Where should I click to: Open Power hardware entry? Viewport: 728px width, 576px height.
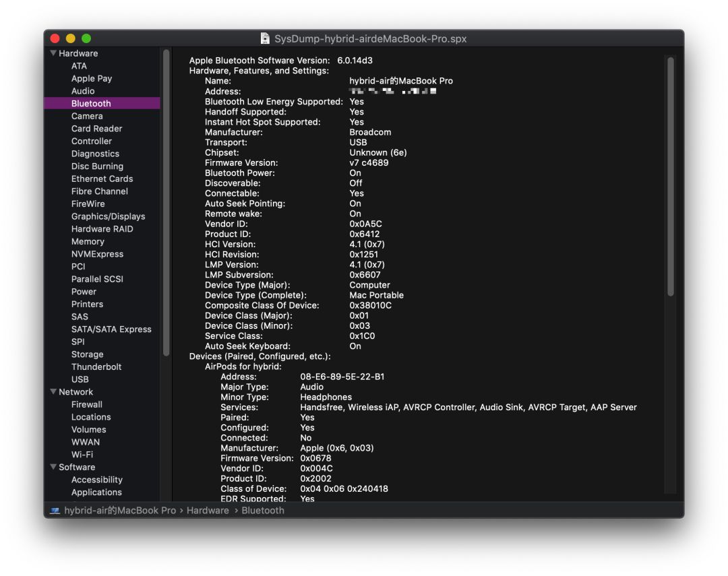point(84,292)
